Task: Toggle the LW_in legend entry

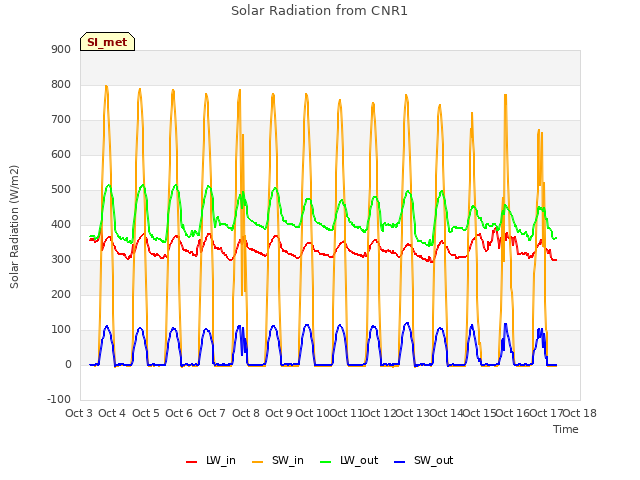Action: pos(211,460)
